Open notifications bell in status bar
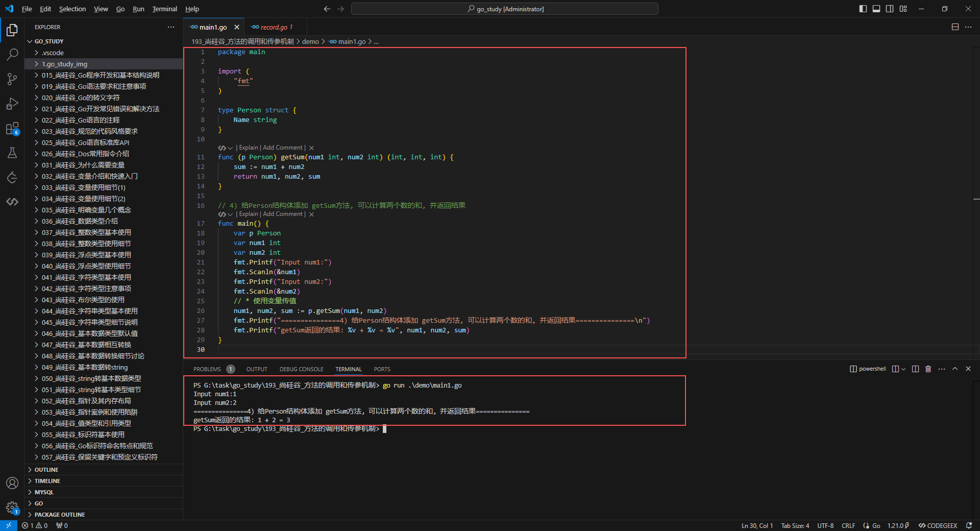980x531 pixels. [x=969, y=525]
